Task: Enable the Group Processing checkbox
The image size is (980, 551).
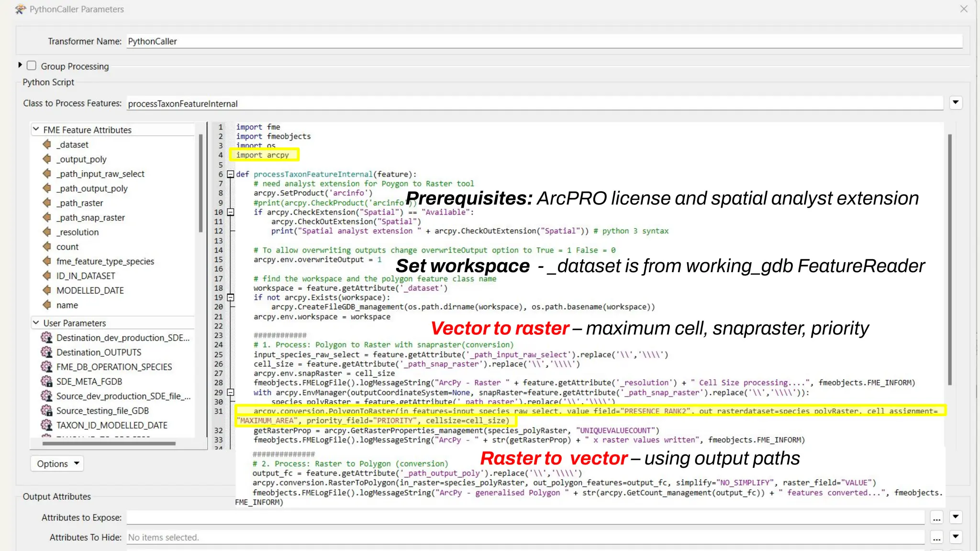Action: coord(32,66)
